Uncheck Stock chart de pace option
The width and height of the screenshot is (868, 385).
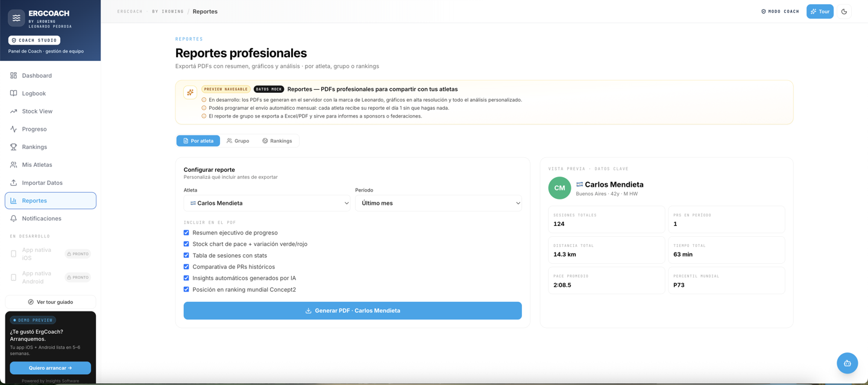point(186,244)
